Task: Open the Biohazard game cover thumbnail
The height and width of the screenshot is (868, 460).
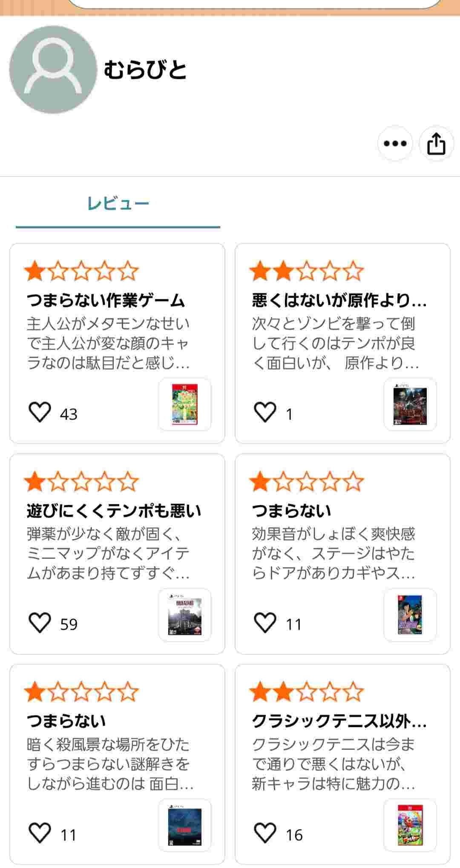Action: tap(185, 615)
